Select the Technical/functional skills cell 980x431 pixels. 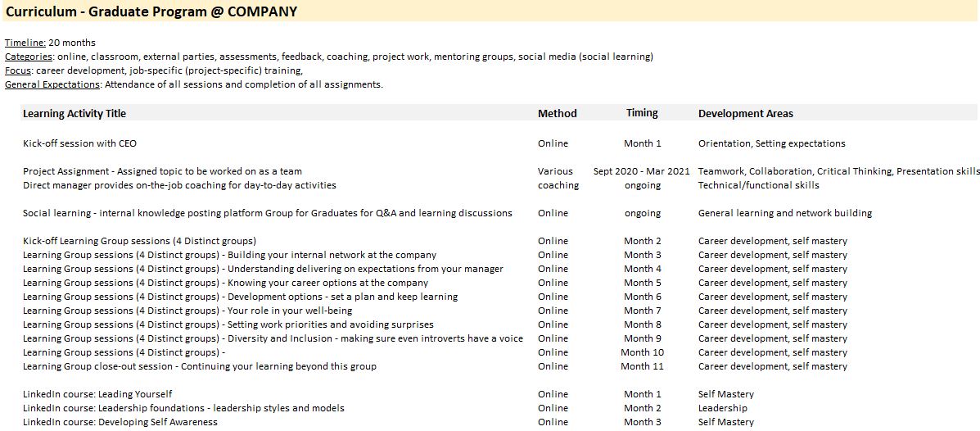(758, 185)
